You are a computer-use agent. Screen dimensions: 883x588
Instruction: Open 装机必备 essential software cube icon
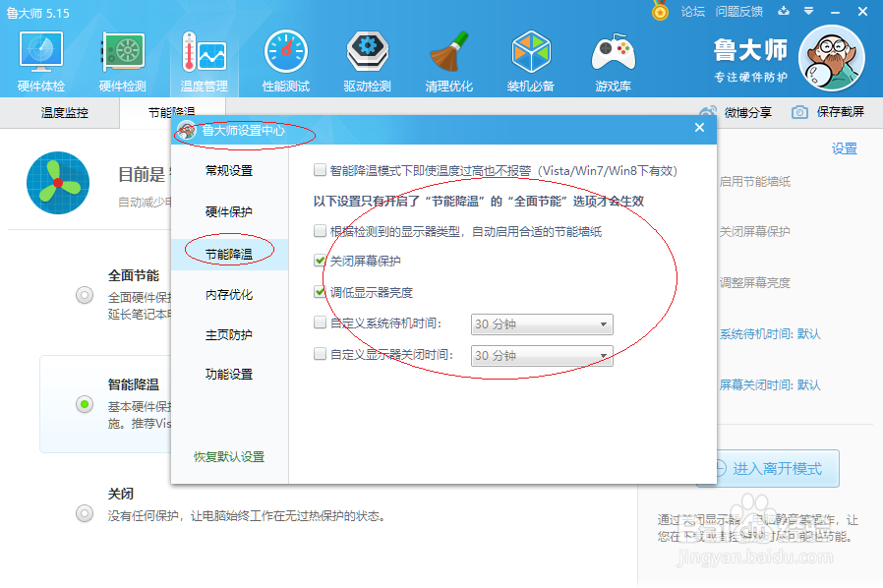point(530,52)
